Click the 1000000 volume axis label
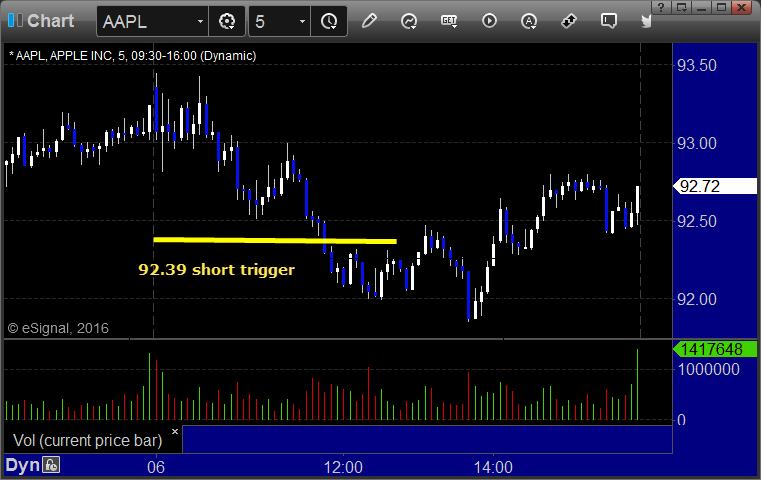 [x=709, y=369]
